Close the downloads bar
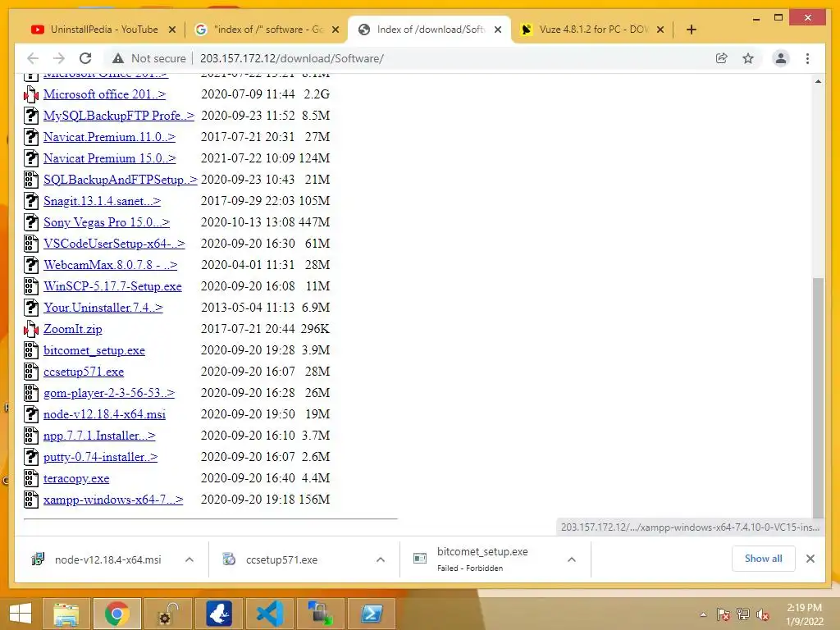The image size is (840, 630). tap(810, 559)
